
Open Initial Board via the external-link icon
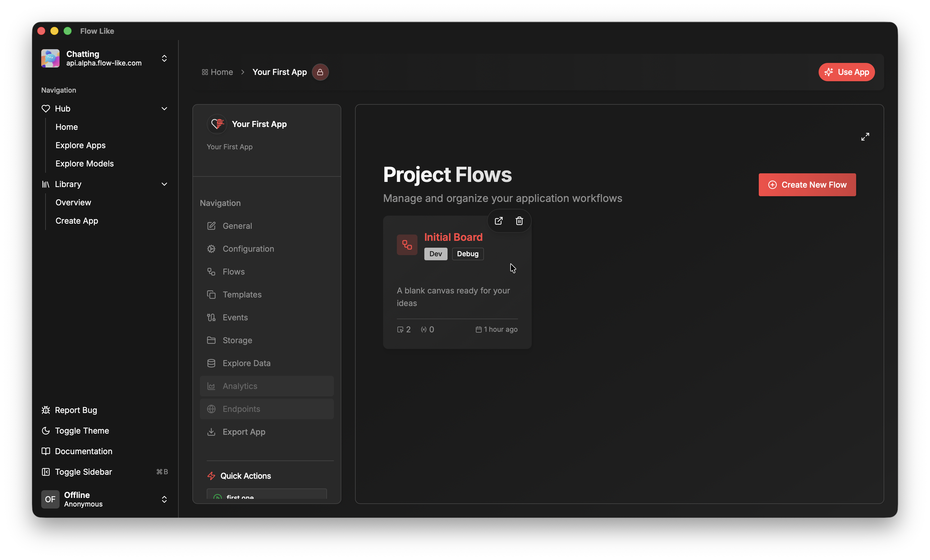498,221
